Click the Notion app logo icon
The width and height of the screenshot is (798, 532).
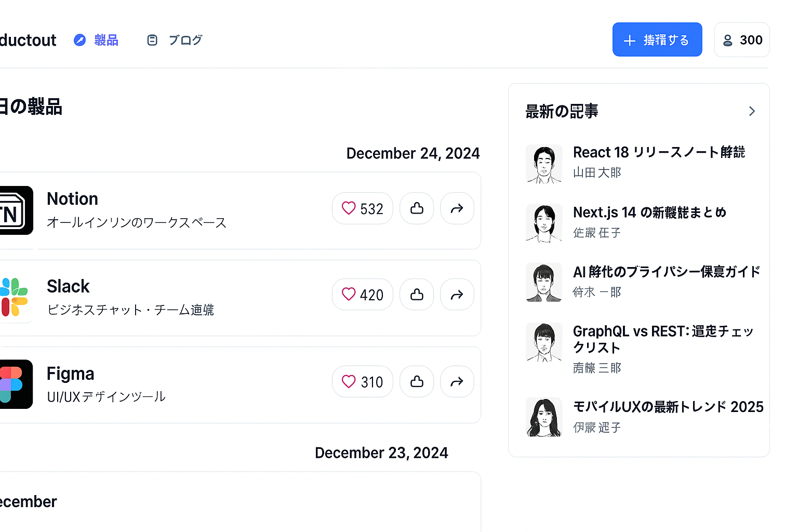(x=16, y=210)
